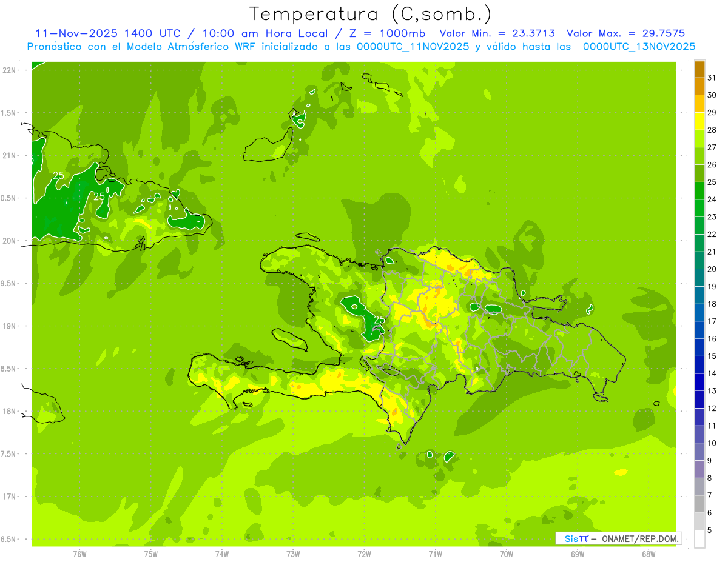Click the '7.5N' latitude axis label
Screen dimensions: 728x562
click(9, 454)
